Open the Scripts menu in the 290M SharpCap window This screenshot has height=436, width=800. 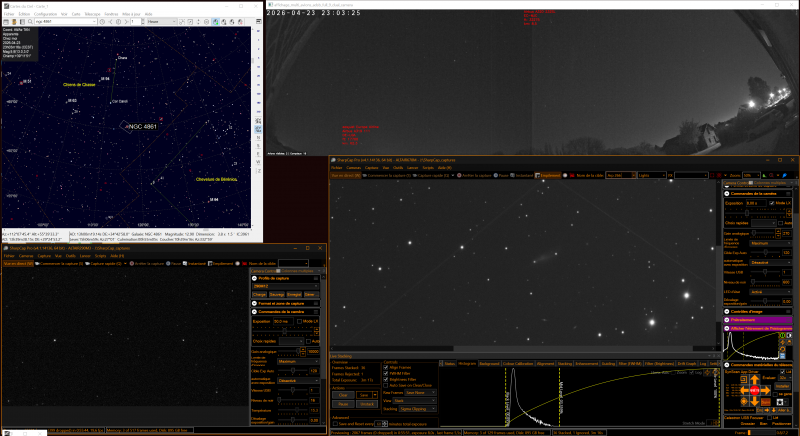(x=101, y=256)
